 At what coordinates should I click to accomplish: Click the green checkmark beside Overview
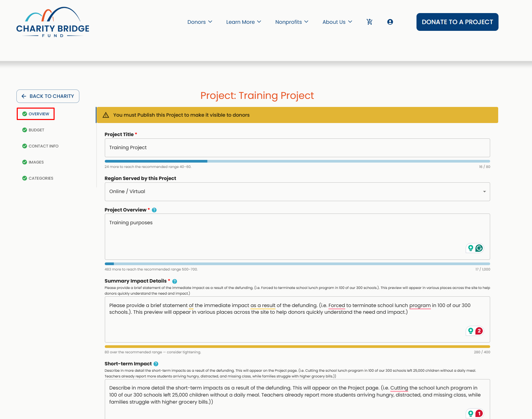[x=24, y=114]
